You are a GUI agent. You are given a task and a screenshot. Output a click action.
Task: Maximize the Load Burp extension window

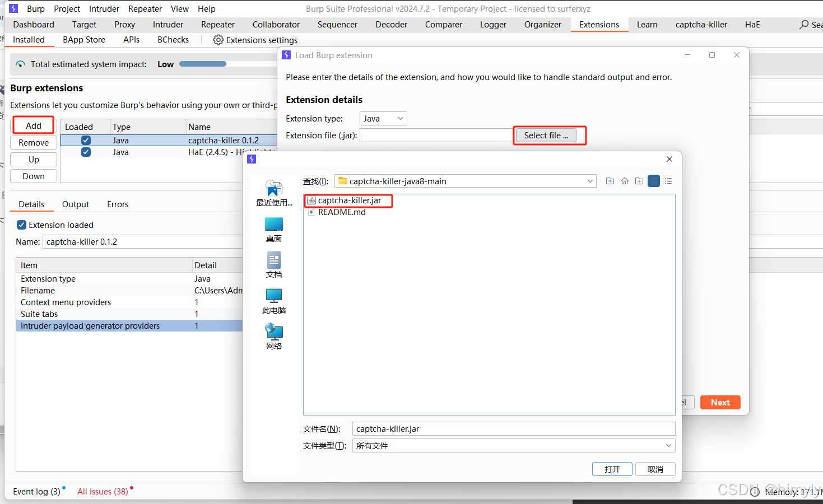coord(712,55)
